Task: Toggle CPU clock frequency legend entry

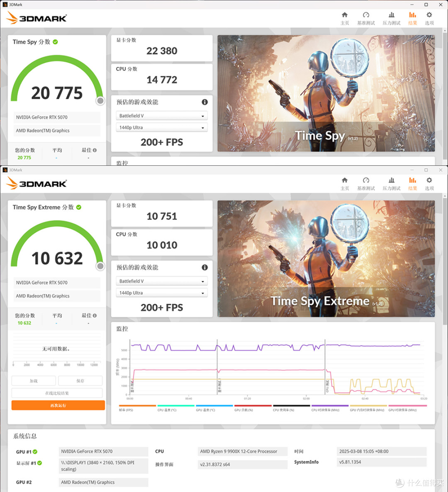Action: [330, 407]
